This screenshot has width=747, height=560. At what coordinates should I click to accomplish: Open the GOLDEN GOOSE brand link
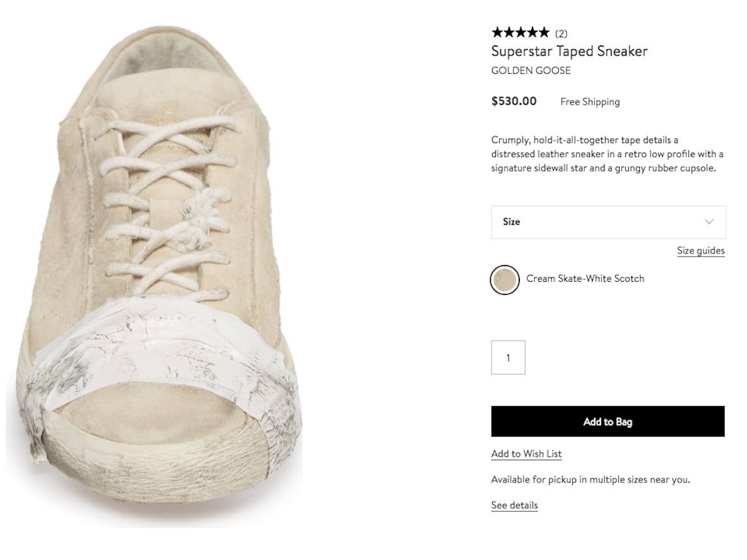(531, 71)
